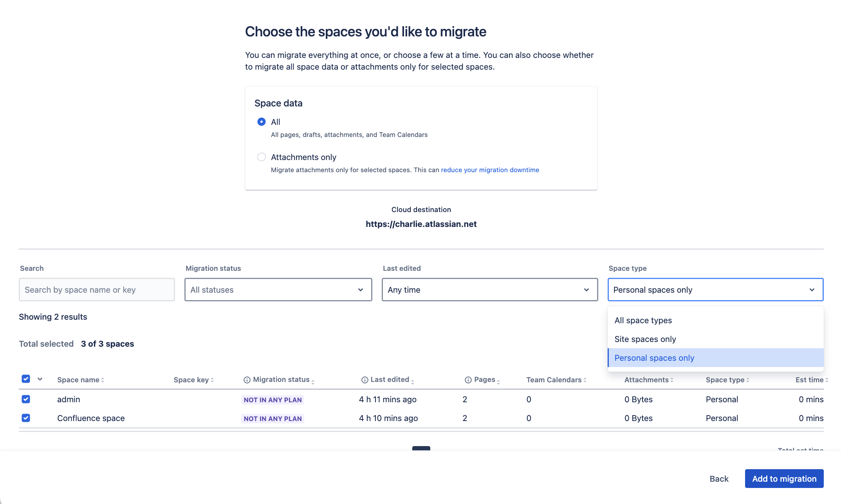Viewport: 841px width, 504px height.
Task: Open the Last edited filter dropdown
Action: [x=489, y=290]
